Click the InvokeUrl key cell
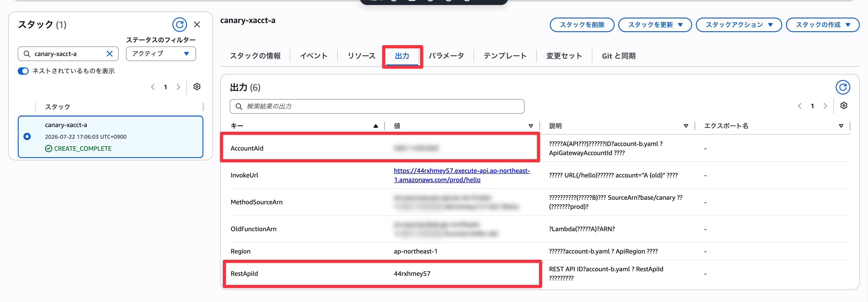The image size is (868, 302). tap(244, 175)
